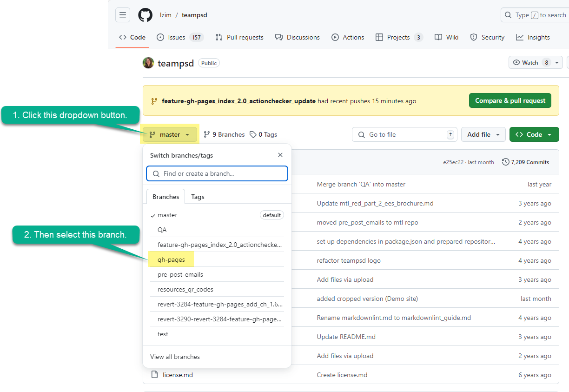The height and width of the screenshot is (392, 569).
Task: Open 'Create license.md' commit message
Action: click(342, 375)
